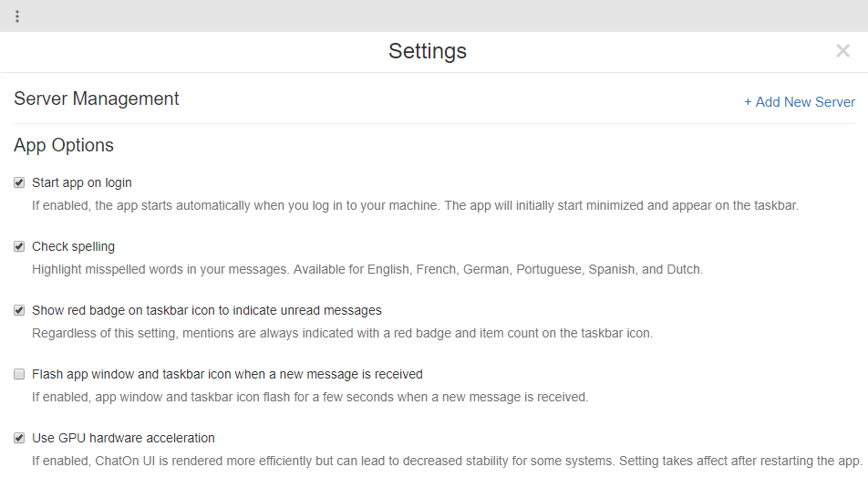Screen dimensions: 868x488
Task: Close the Settings page with the X
Action: coord(842,51)
